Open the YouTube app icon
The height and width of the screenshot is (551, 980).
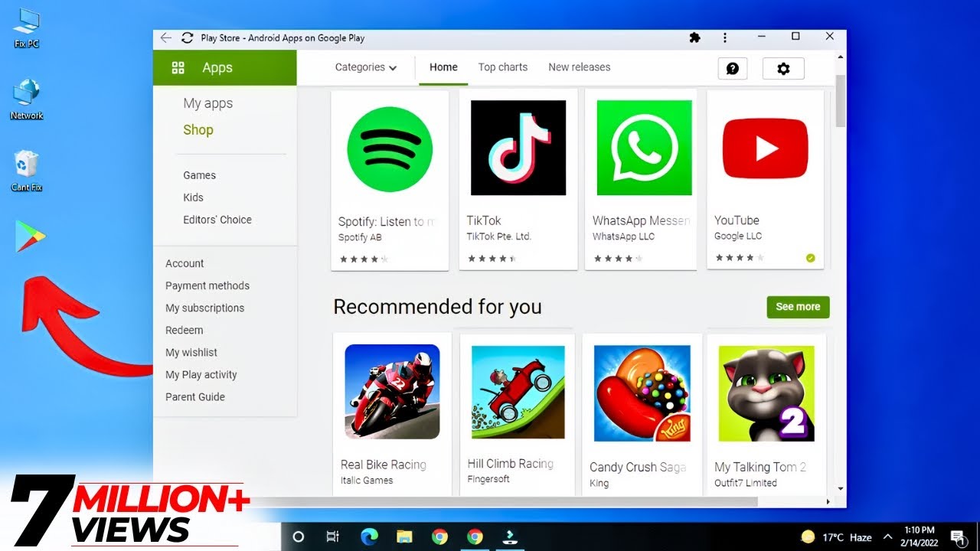point(765,148)
